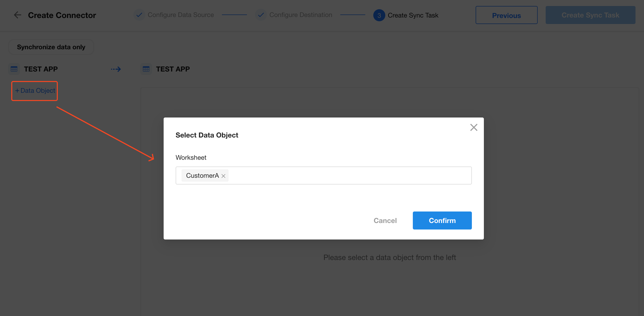Go to Configure Data Source step

click(181, 15)
